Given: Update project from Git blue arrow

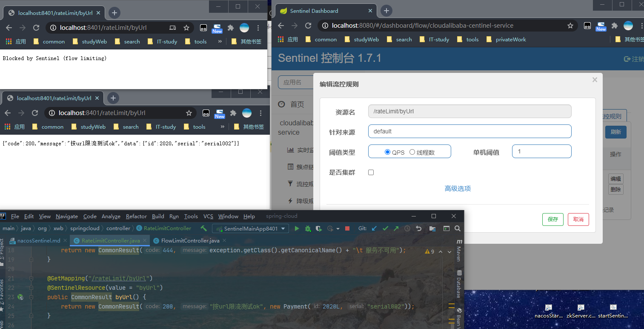Looking at the screenshot, I should tap(373, 228).
